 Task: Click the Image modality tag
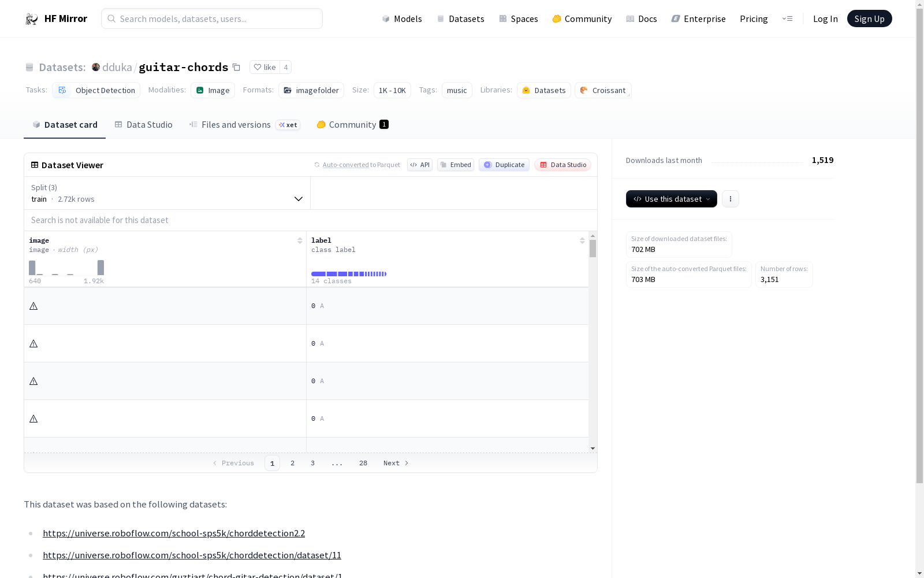[213, 90]
